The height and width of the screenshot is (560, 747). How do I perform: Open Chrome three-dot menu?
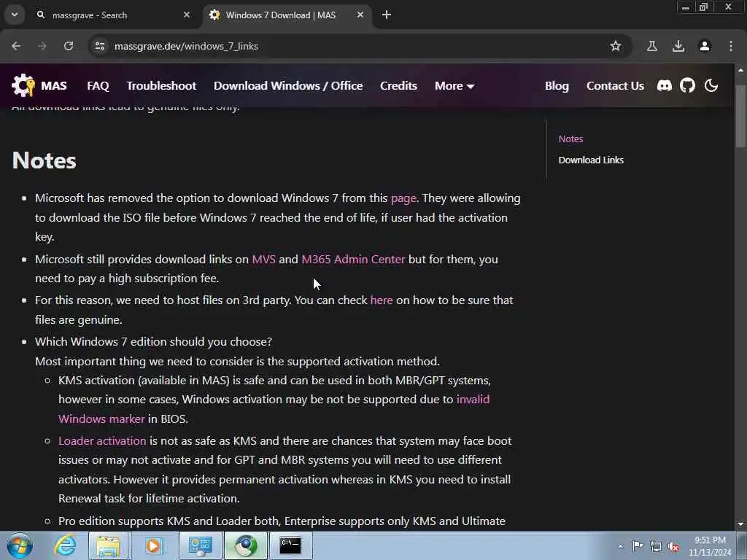(731, 46)
